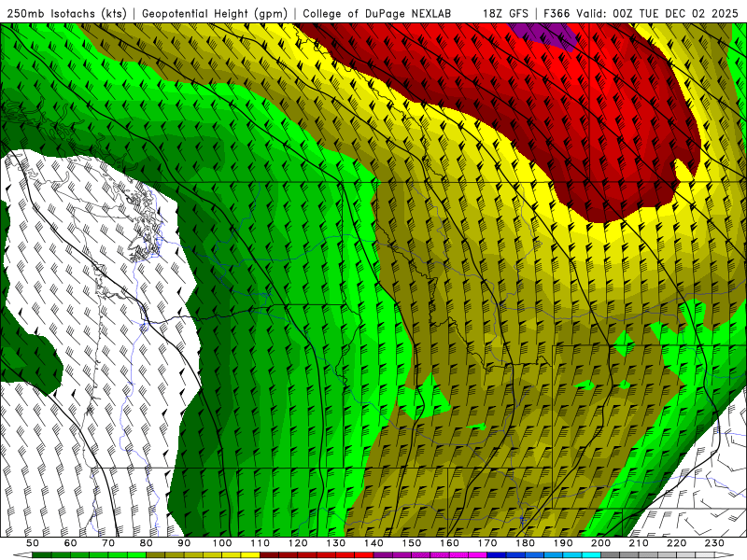Click the '170' label on the color scale

(487, 543)
